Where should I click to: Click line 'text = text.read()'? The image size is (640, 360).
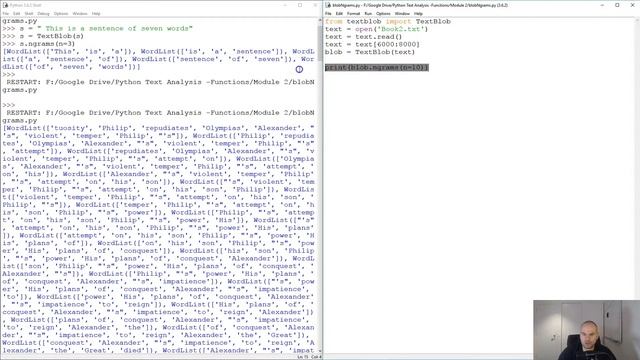[x=363, y=37]
